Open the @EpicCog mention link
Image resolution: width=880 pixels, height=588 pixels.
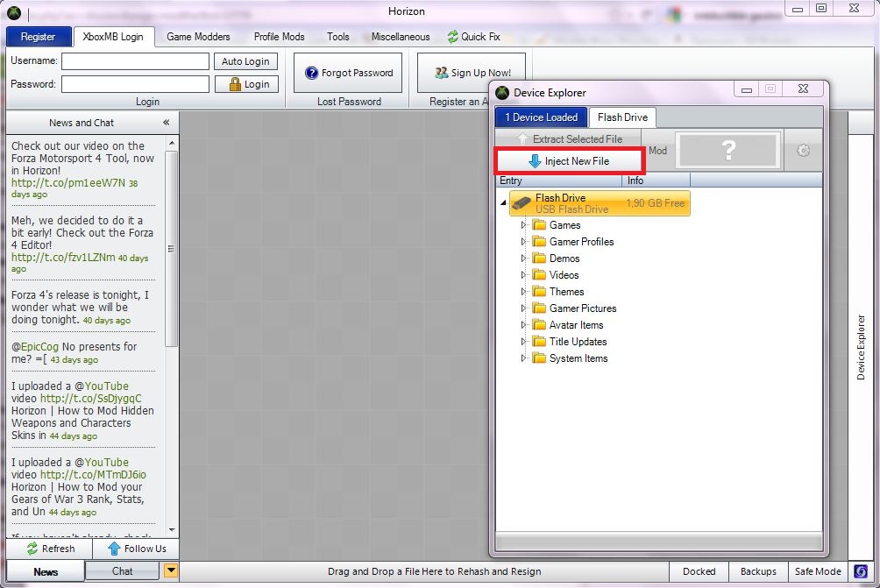tap(35, 347)
